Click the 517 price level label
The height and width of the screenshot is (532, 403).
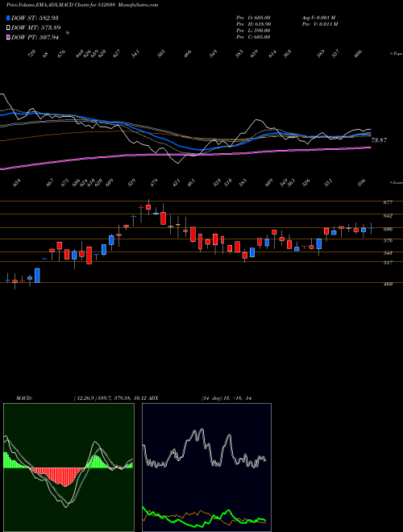coord(388,263)
